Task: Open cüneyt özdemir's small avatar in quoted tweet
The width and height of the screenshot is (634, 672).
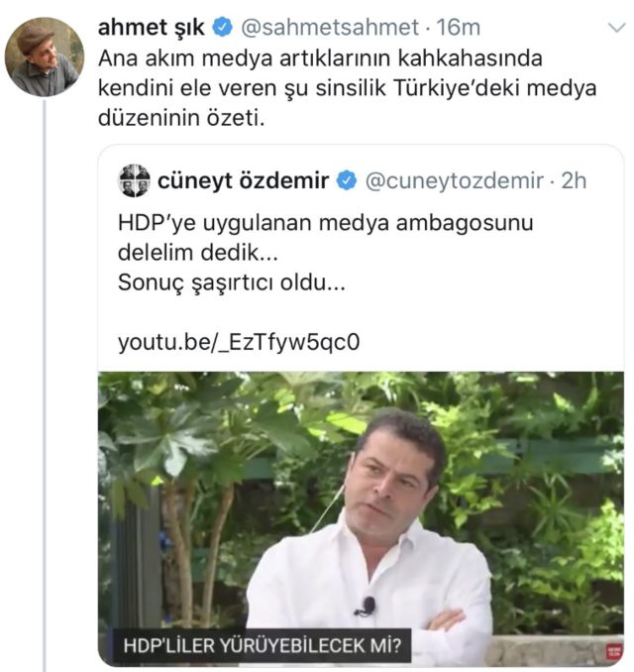Action: 134,180
